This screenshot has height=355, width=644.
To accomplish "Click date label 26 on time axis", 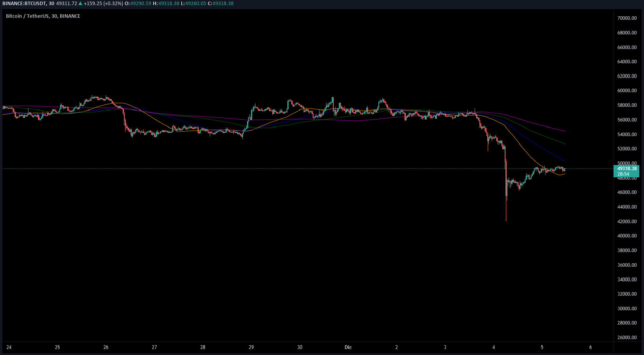I will point(106,347).
